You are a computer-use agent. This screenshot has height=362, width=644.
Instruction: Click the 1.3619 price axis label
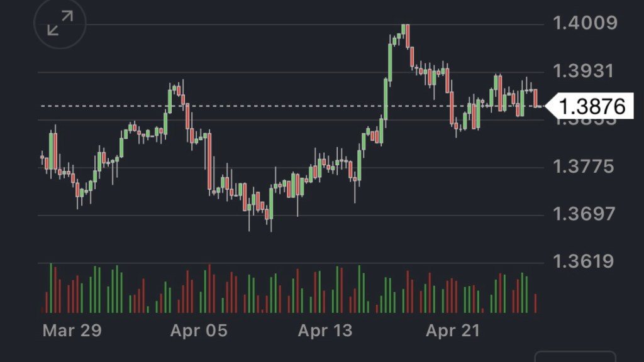click(583, 261)
